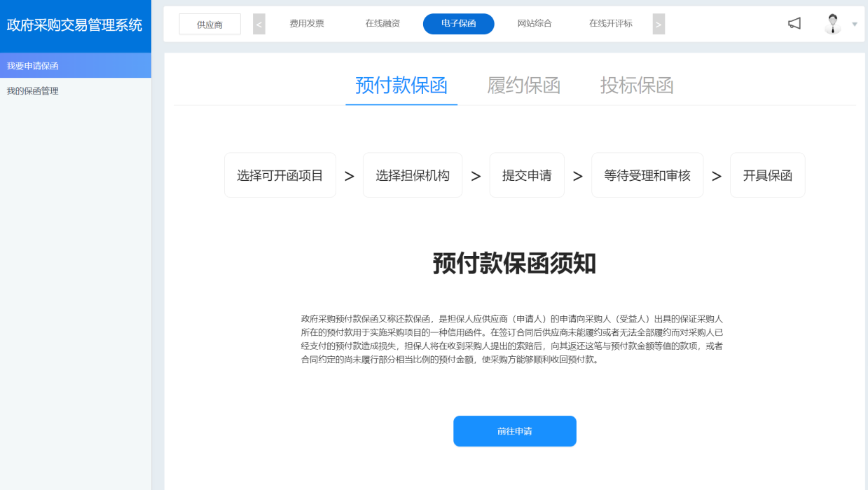Open the user account dropdown arrow

pyautogui.click(x=855, y=25)
